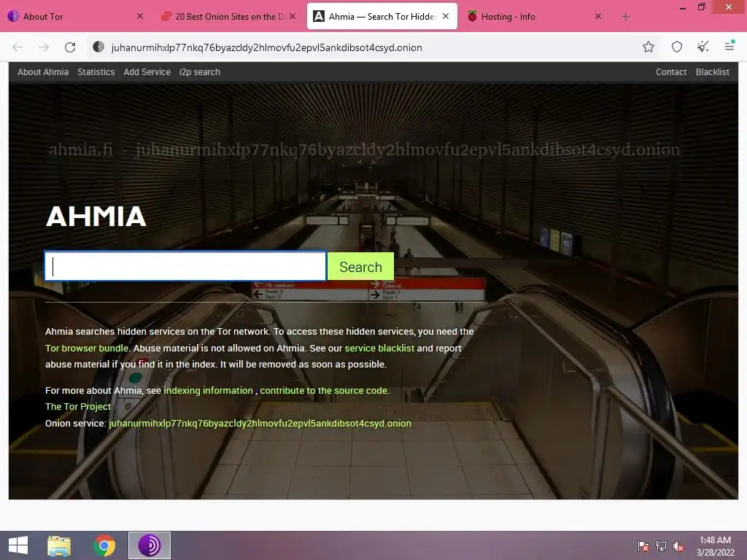The width and height of the screenshot is (747, 560).
Task: Minimize the Tor Browser window
Action: 682,7
